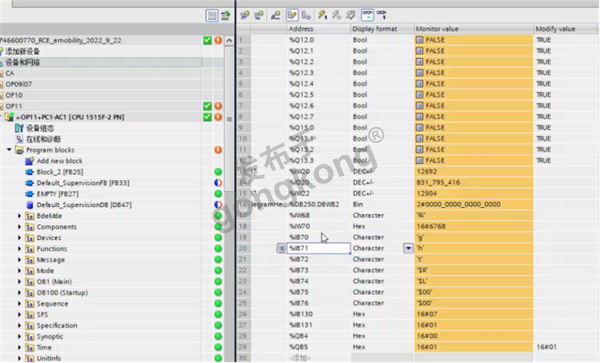Image resolution: width=600 pixels, height=363 pixels.
Task: Select row number 26 for %IB130
Action: coord(243,314)
